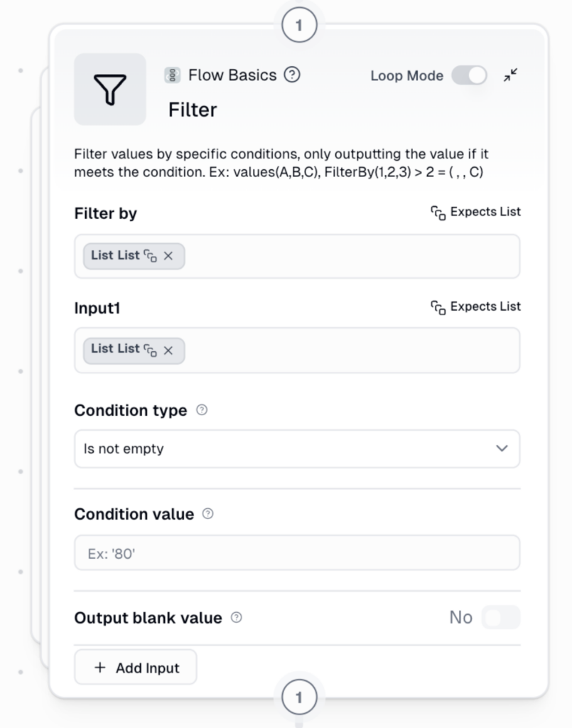572x728 pixels.
Task: Click the Output blank value help icon
Action: [237, 618]
